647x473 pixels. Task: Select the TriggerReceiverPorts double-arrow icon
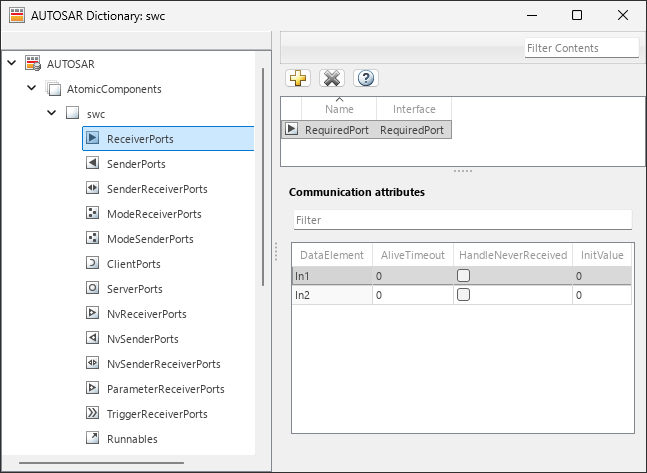(x=92, y=413)
